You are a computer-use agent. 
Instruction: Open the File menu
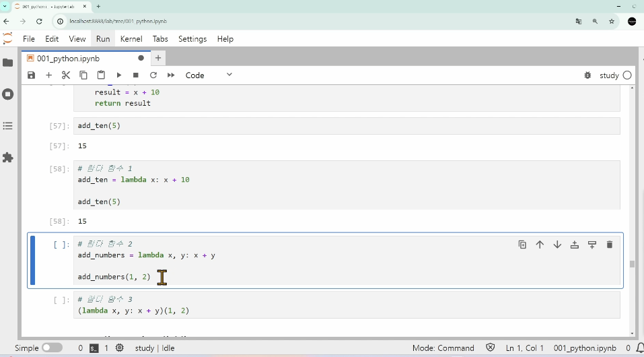click(29, 39)
